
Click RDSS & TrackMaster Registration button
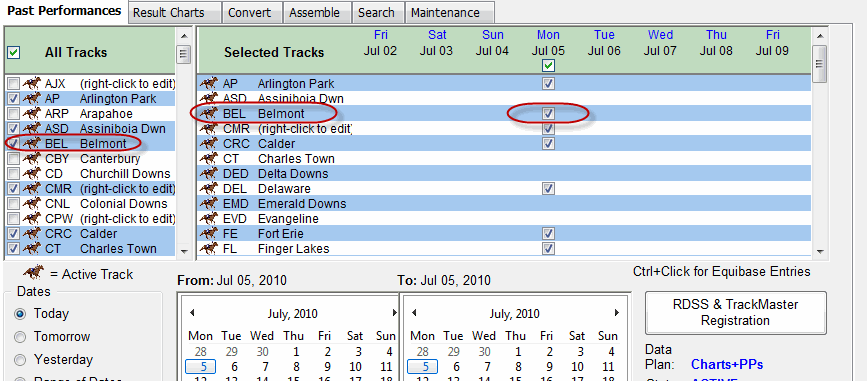point(735,312)
